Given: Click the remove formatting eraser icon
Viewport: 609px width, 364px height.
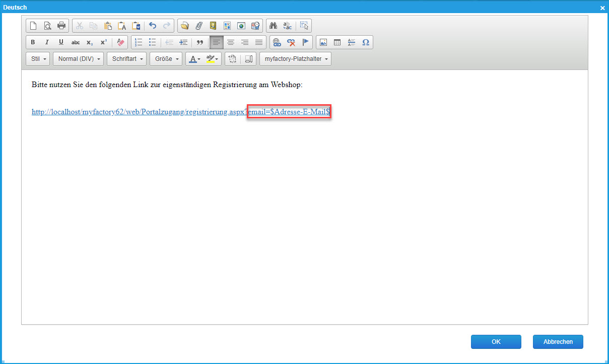Looking at the screenshot, I should 120,42.
